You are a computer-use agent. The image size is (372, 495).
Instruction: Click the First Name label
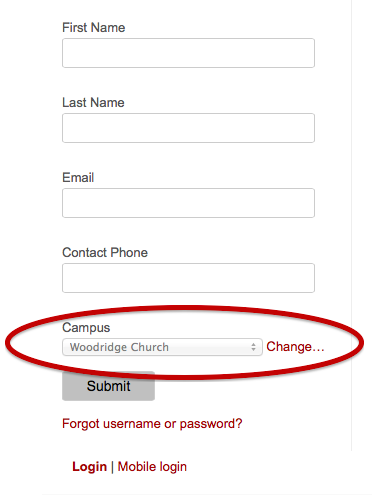(94, 27)
